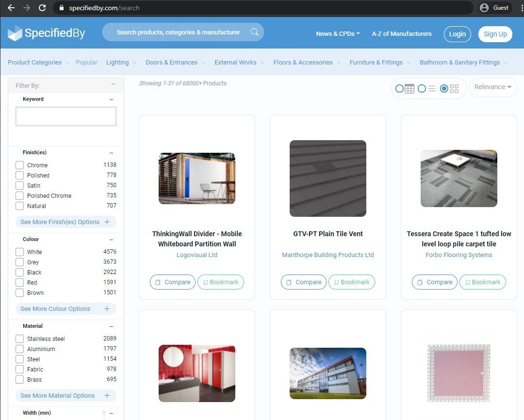
Task: Click the browser back arrow
Action: [11, 8]
